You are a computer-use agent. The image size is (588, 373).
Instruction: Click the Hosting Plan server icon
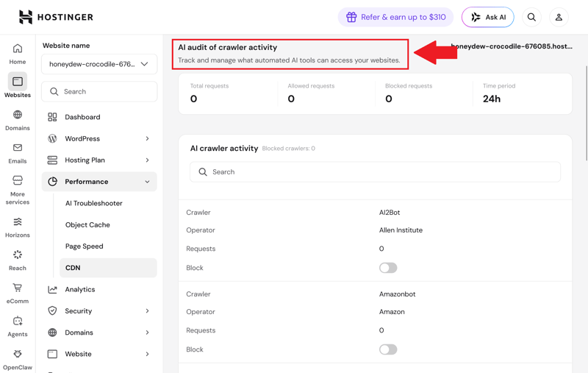(x=52, y=160)
